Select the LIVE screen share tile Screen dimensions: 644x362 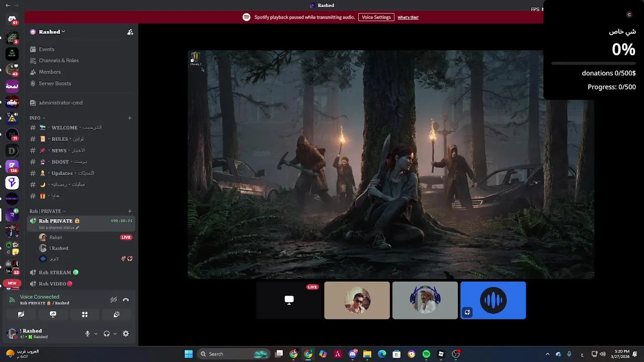click(x=289, y=300)
